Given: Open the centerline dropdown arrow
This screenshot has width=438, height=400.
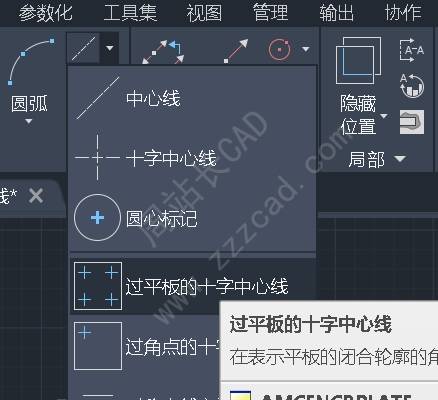Looking at the screenshot, I should pos(109,49).
